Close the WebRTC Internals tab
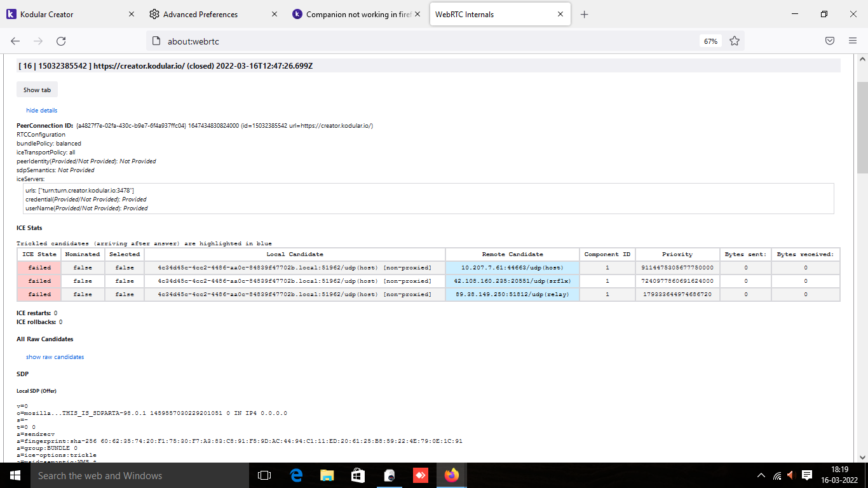 pos(560,15)
